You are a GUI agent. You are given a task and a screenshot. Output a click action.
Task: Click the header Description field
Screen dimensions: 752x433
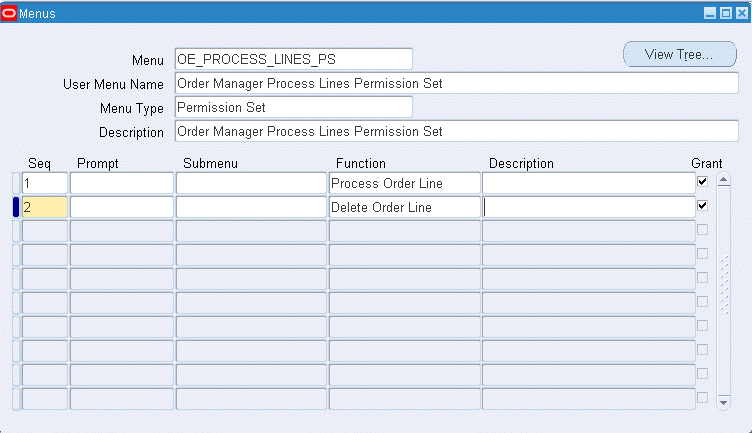(x=457, y=131)
